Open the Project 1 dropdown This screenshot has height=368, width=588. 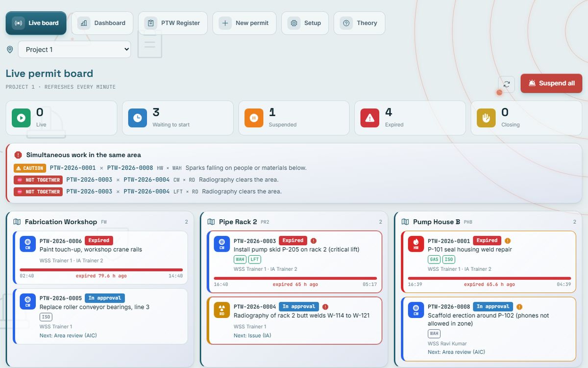pos(74,50)
